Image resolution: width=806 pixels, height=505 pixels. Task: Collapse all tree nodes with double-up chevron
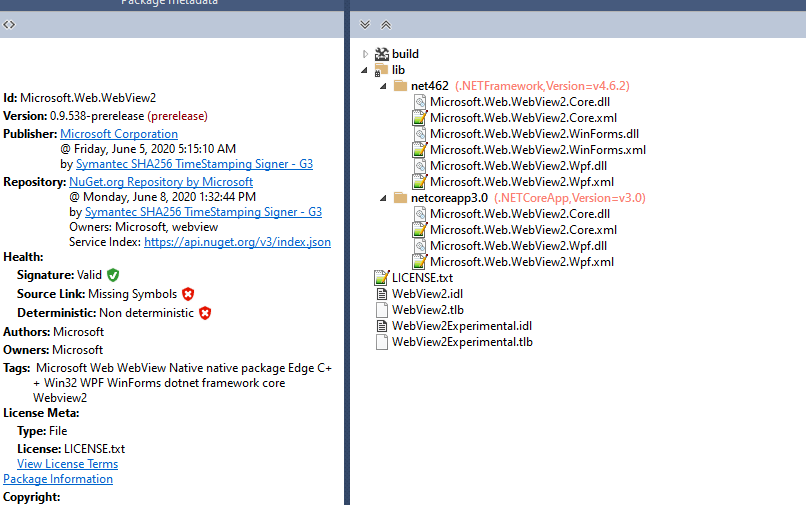[x=386, y=25]
